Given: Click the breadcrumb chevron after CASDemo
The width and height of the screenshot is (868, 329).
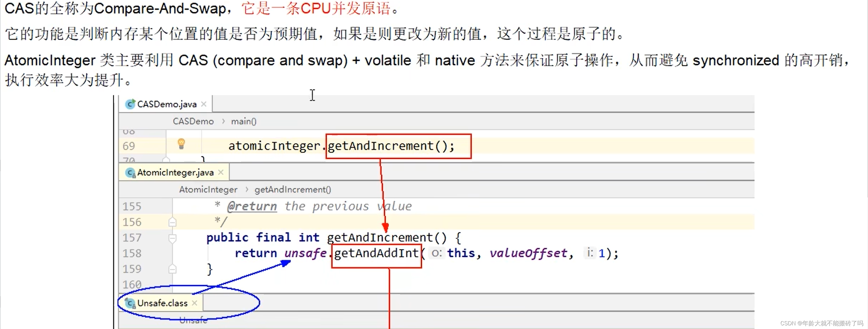Looking at the screenshot, I should [223, 121].
